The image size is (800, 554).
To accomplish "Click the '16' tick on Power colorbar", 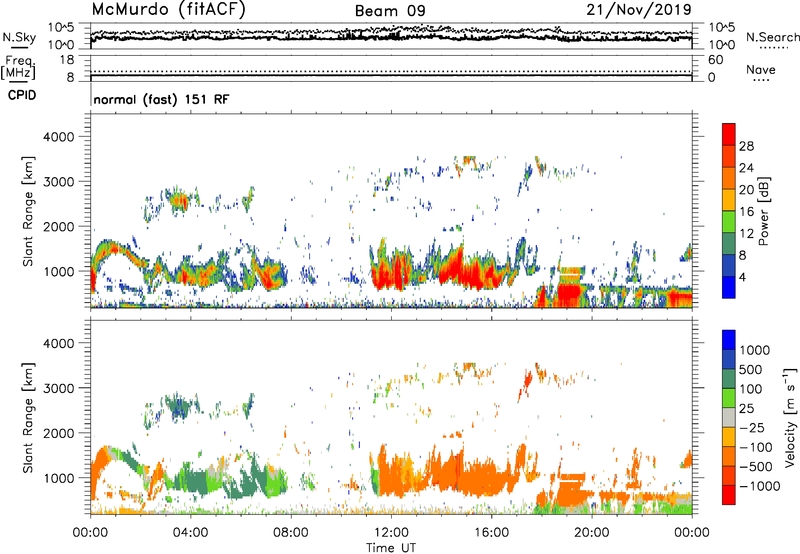I will click(x=746, y=212).
